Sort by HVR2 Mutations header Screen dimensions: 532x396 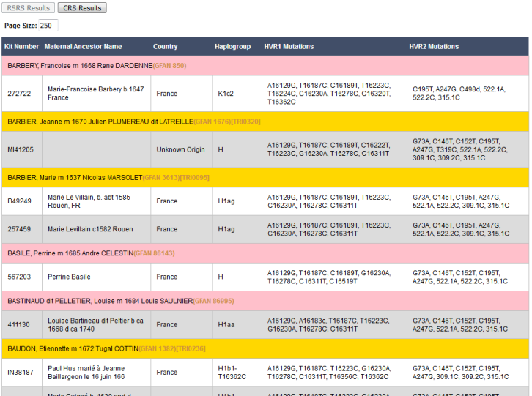click(434, 46)
